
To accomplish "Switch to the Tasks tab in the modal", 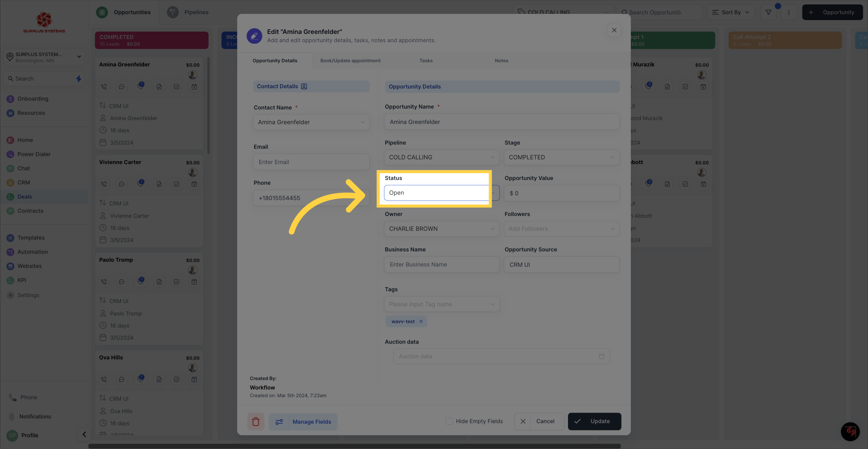I will pyautogui.click(x=426, y=60).
